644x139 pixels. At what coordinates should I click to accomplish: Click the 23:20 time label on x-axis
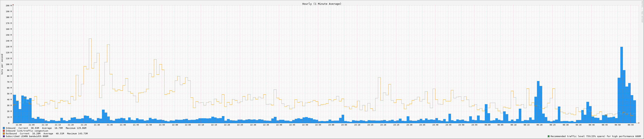click(383, 125)
